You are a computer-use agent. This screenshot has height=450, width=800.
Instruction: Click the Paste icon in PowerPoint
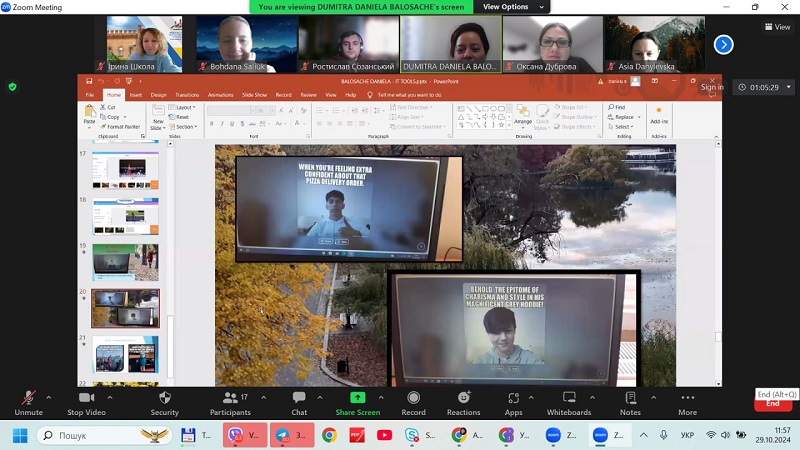[x=89, y=112]
